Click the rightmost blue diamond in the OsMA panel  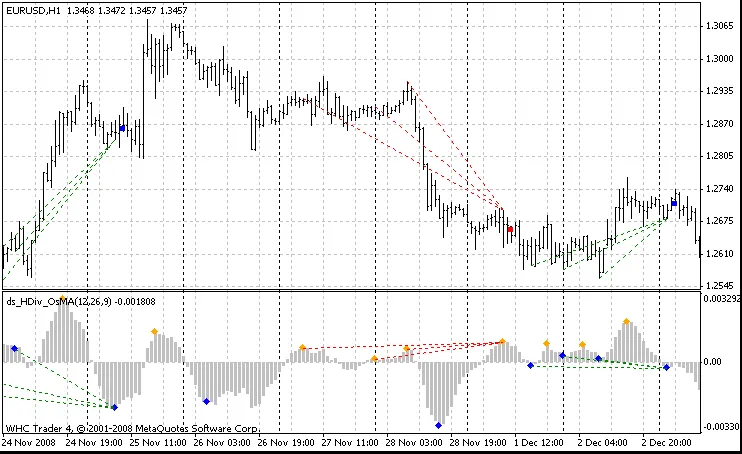point(666,368)
